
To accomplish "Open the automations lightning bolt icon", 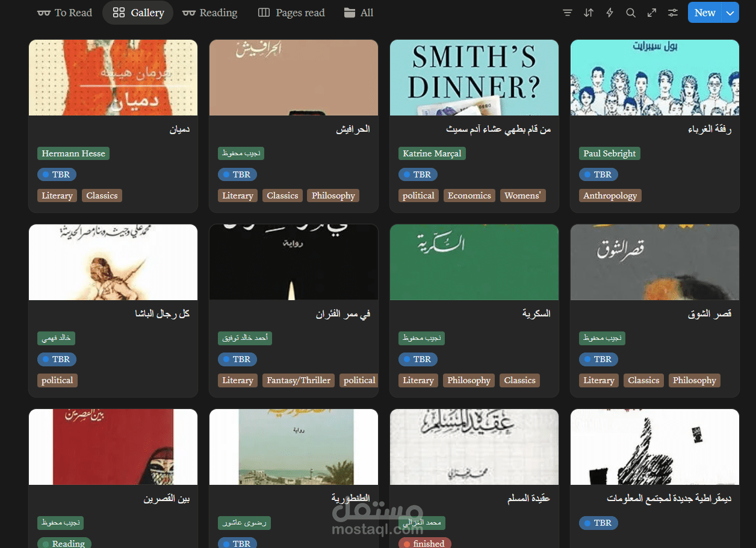I will pos(610,13).
